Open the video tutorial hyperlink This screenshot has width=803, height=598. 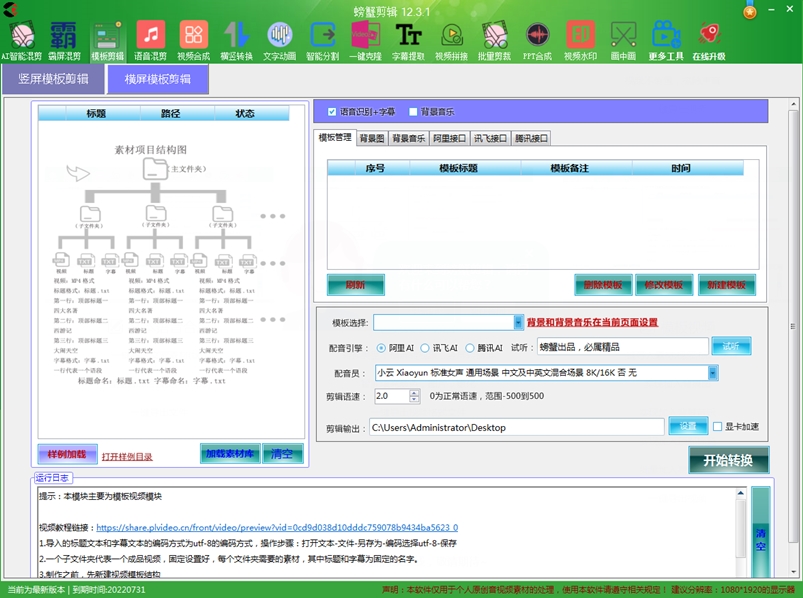point(277,527)
